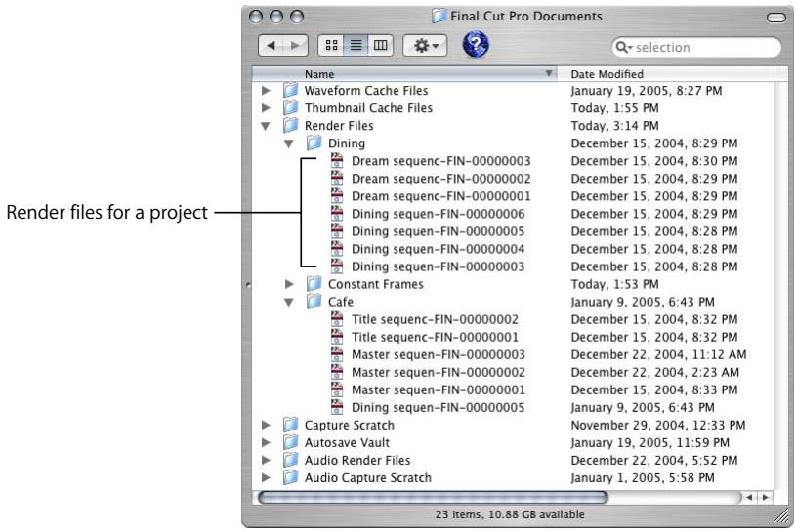The width and height of the screenshot is (795, 532).
Task: Click the Title sequenc-FIN-00000002 file icon
Action: tap(337, 319)
